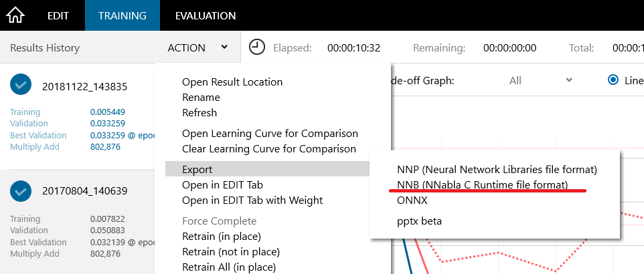Select the Line radio button

tap(613, 80)
